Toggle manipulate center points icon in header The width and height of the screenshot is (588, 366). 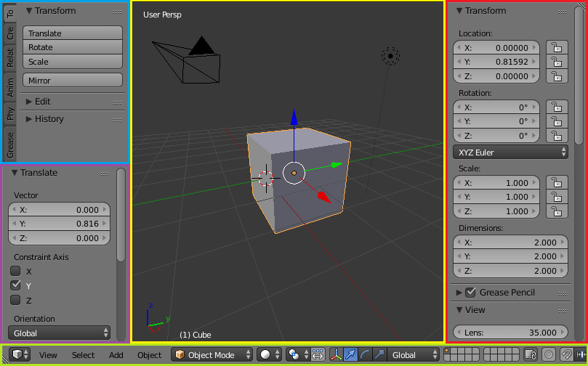[318, 354]
